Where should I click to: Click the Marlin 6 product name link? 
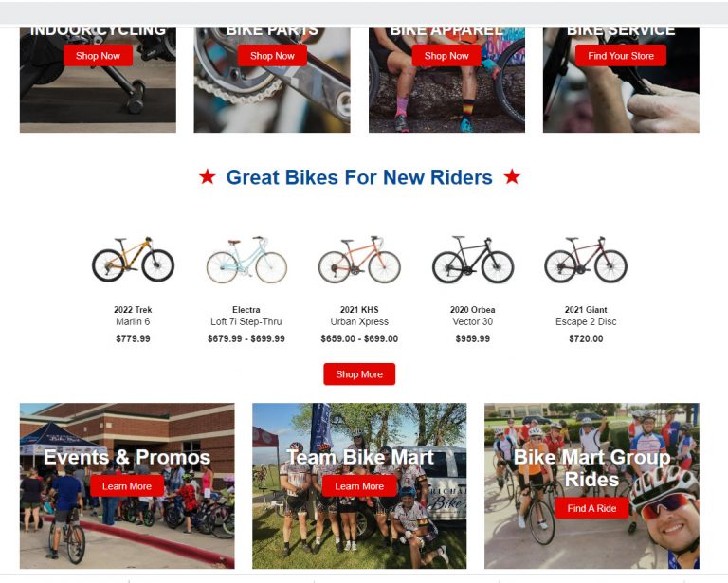(x=133, y=321)
